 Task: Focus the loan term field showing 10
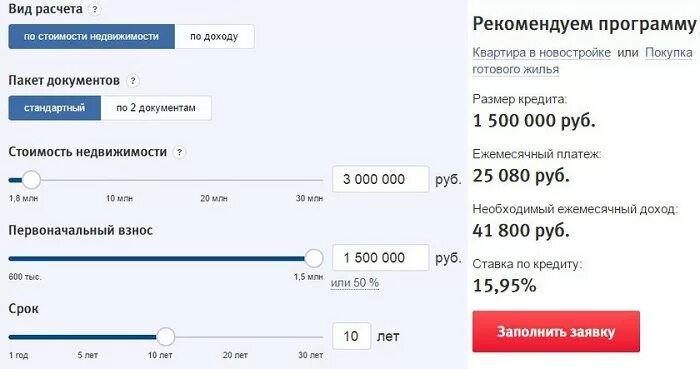352,336
